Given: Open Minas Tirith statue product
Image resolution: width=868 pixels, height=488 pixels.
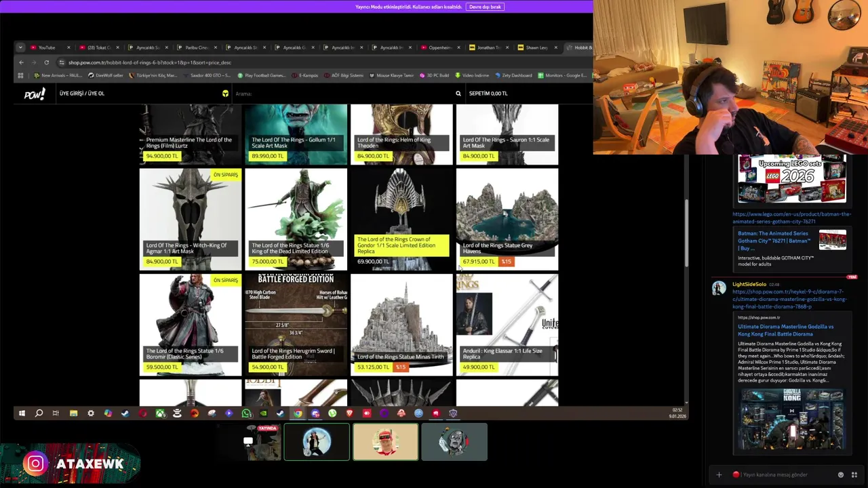Looking at the screenshot, I should pyautogui.click(x=401, y=325).
